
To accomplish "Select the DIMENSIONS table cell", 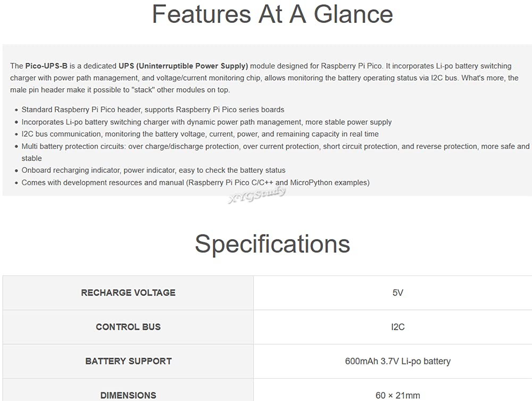I will tap(128, 390).
